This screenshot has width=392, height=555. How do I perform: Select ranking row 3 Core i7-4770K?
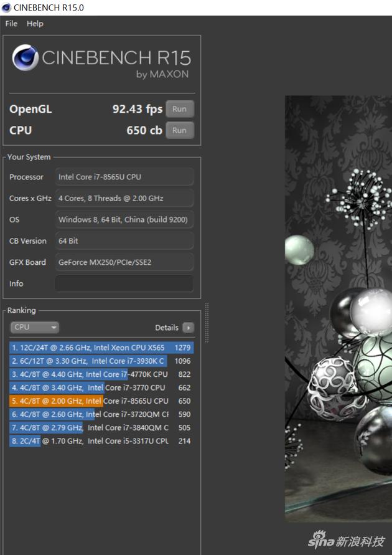click(x=101, y=374)
